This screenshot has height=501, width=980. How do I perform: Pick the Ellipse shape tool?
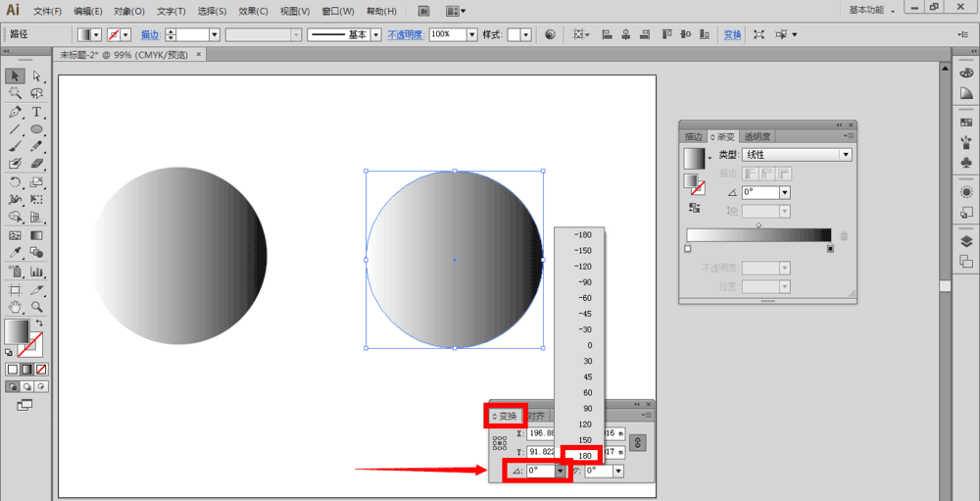pyautogui.click(x=36, y=129)
